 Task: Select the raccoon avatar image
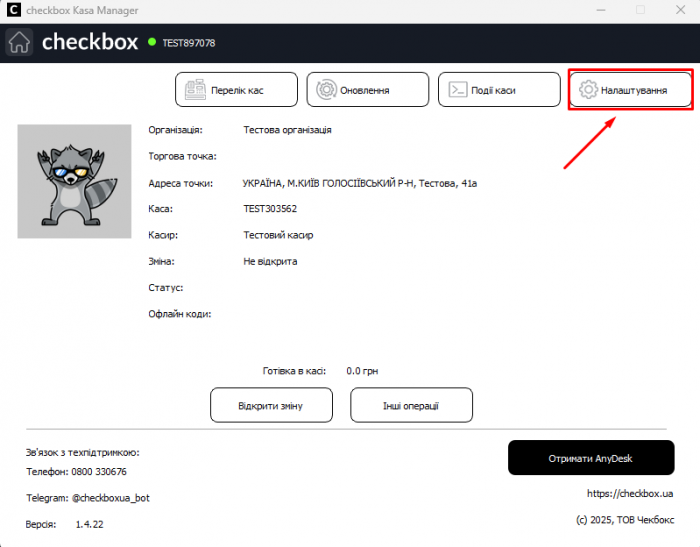coord(74,181)
